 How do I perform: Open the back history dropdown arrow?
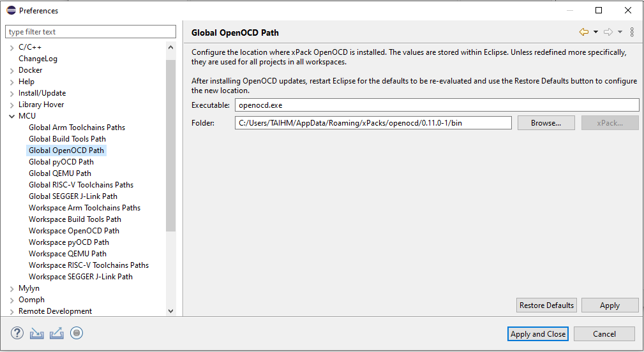(595, 32)
